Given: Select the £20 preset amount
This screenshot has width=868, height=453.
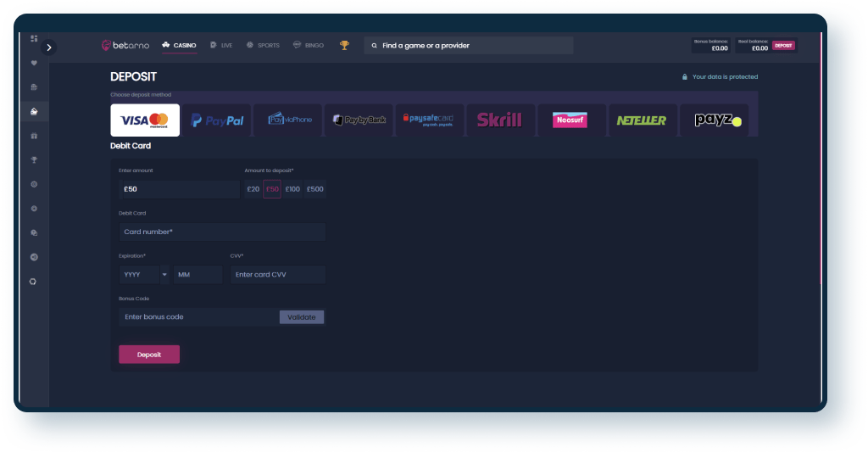Looking at the screenshot, I should [253, 189].
